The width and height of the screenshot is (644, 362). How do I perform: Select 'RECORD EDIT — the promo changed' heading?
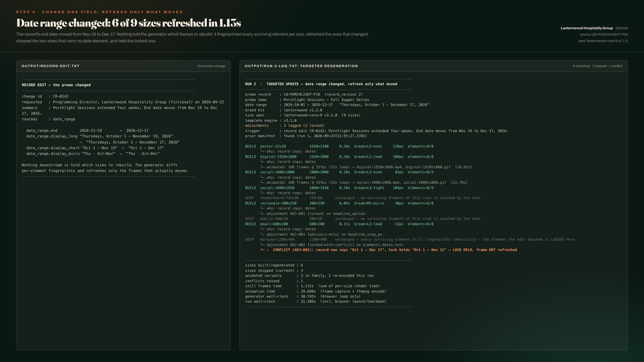click(x=56, y=85)
